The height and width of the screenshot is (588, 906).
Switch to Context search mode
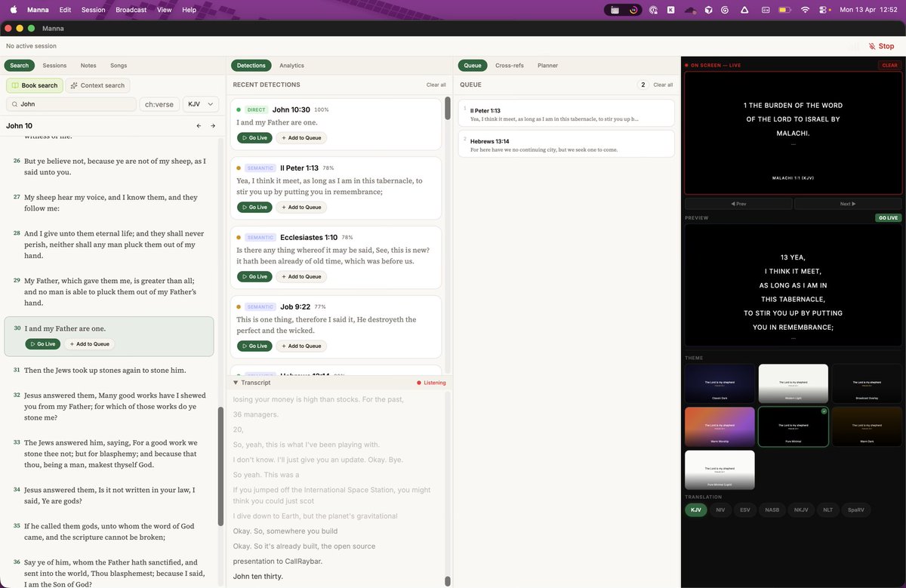[x=97, y=85]
